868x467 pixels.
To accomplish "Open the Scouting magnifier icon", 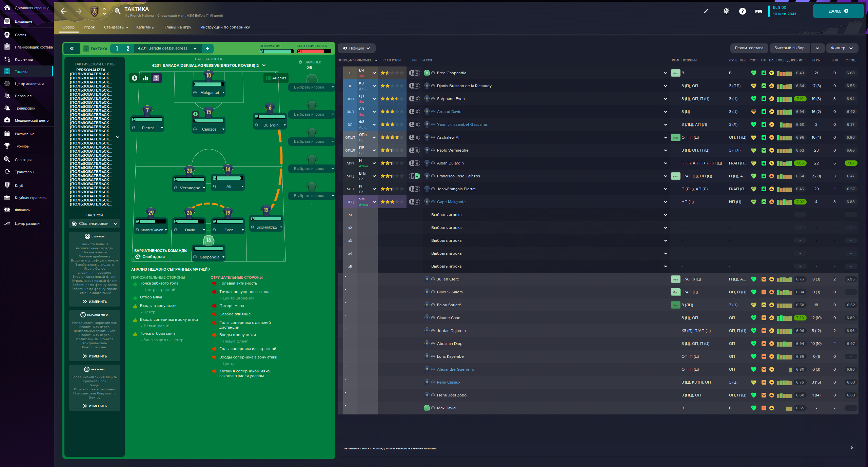I will 7,159.
